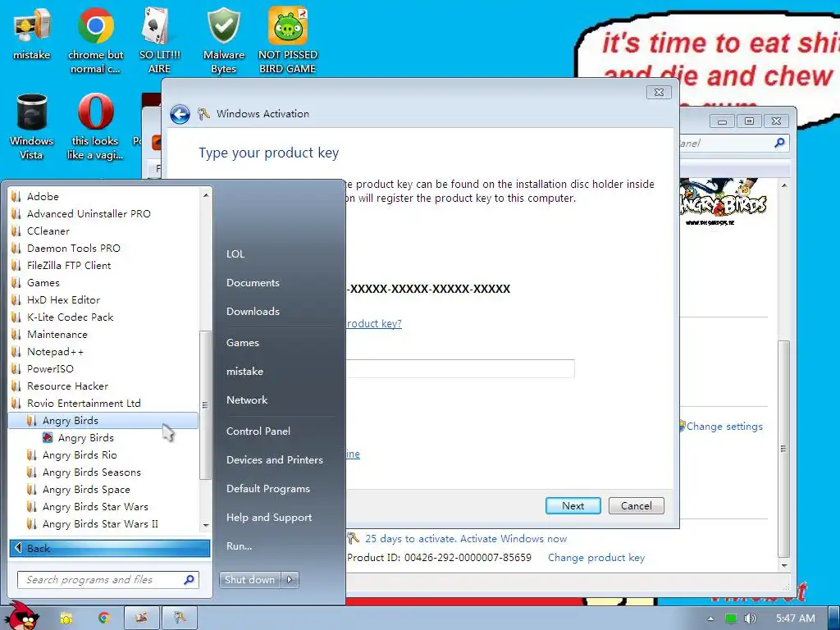Open the 'NOT PISSED BIRD GAME' icon
The width and height of the screenshot is (840, 630).
pyautogui.click(x=288, y=41)
